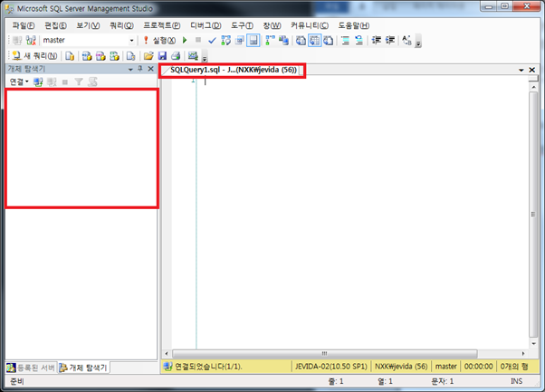Click the Analysis Services XMLA Query icon

click(x=114, y=55)
